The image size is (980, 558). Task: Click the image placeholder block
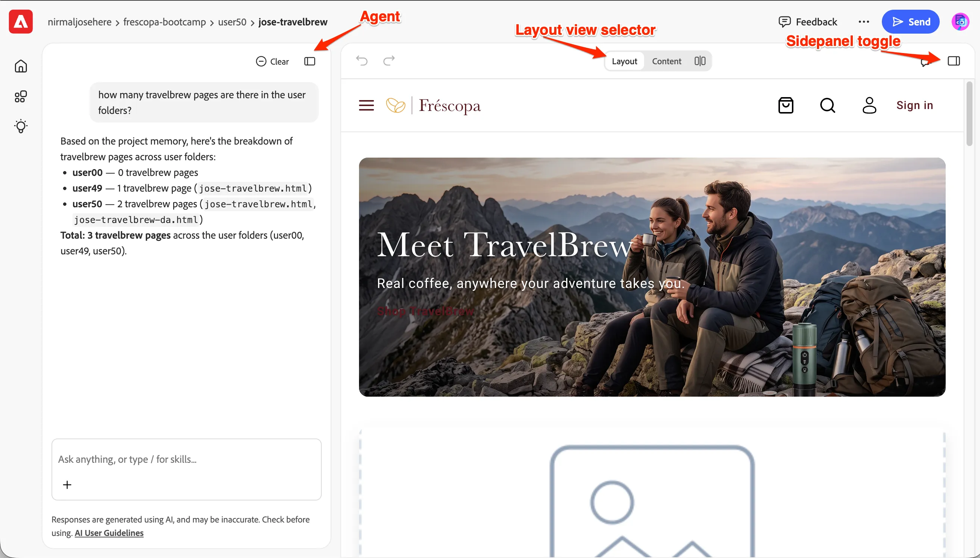coord(652,495)
